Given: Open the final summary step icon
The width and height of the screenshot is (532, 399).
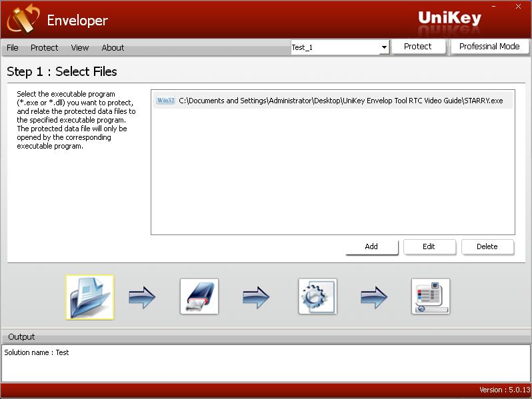Looking at the screenshot, I should point(431,296).
